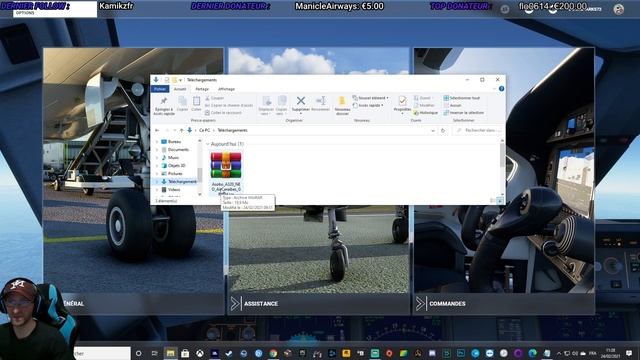This screenshot has height=360, width=640.
Task: Click the up-directory arrow in Explorer
Action: click(181, 130)
